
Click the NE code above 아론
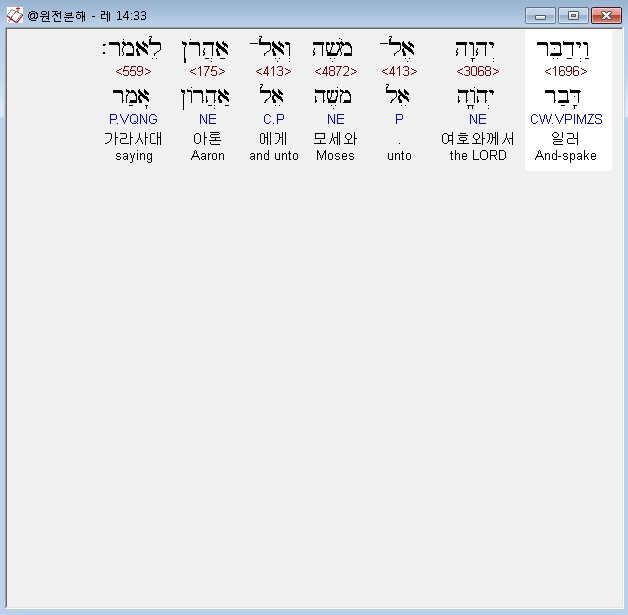click(x=207, y=119)
